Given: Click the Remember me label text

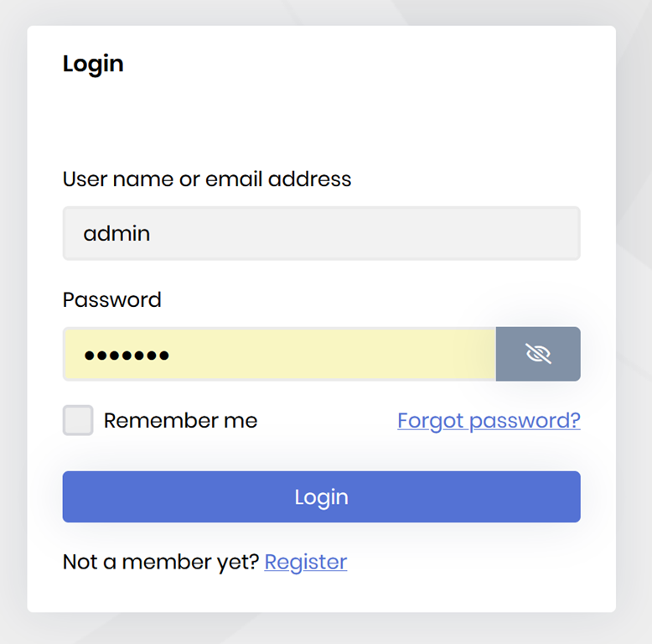Looking at the screenshot, I should pyautogui.click(x=180, y=420).
